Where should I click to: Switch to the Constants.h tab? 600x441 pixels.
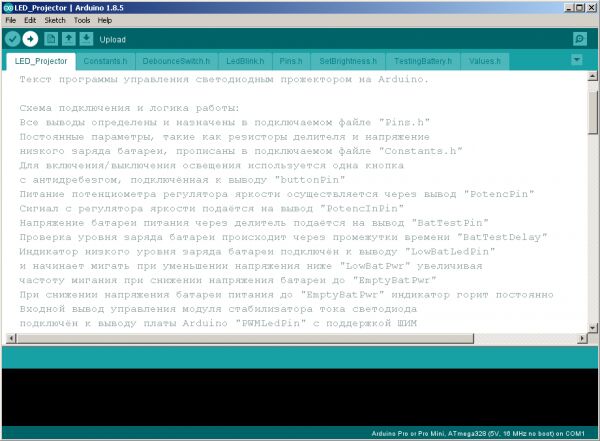(x=105, y=61)
